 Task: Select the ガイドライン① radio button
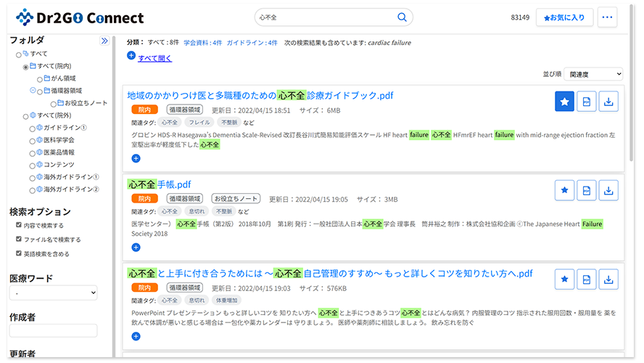32,129
